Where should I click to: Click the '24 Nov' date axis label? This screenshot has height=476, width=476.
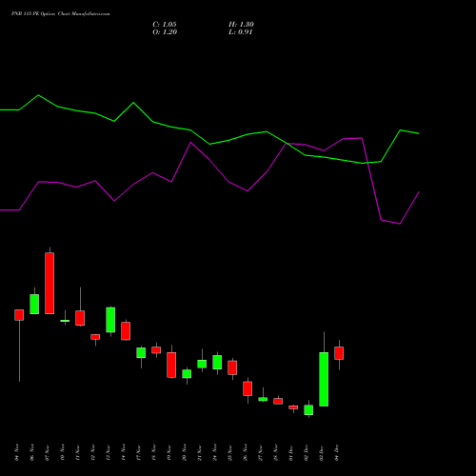tap(215, 452)
